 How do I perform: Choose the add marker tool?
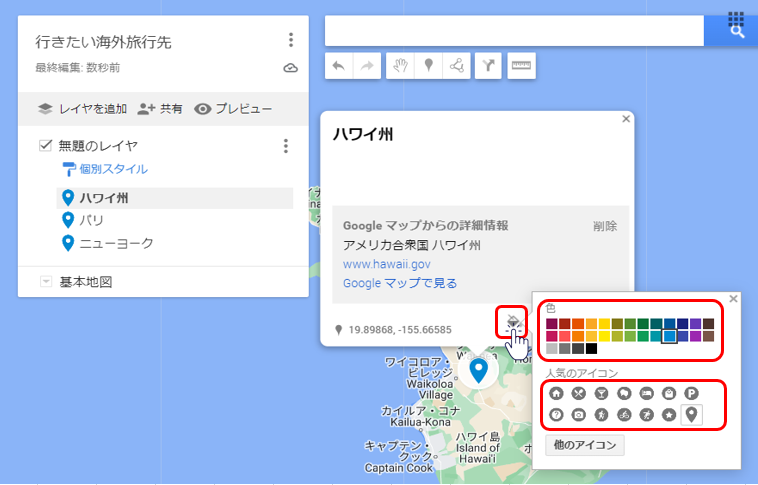pyautogui.click(x=428, y=66)
